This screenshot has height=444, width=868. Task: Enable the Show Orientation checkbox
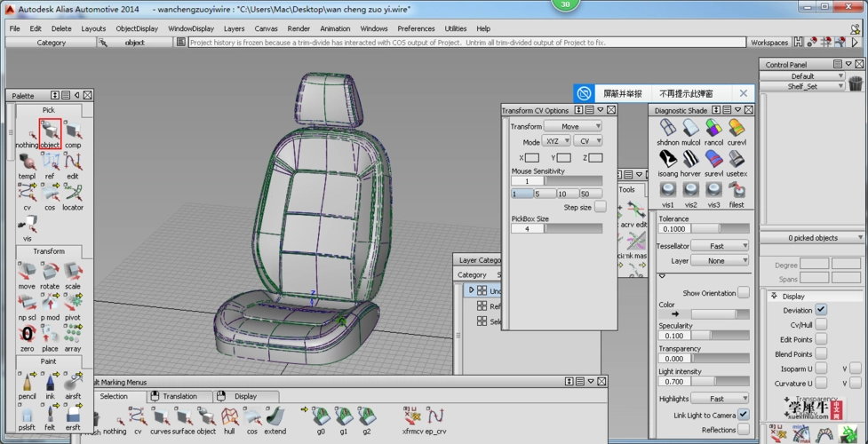pyautogui.click(x=744, y=293)
